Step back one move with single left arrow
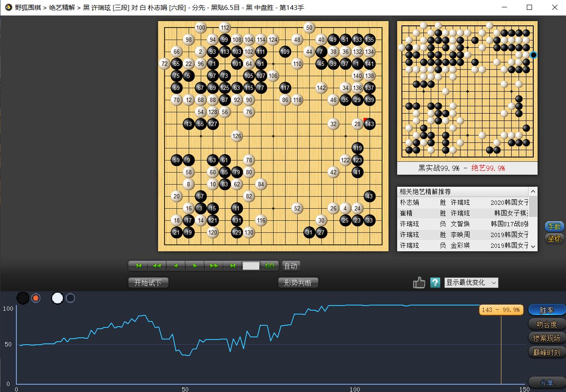The width and height of the screenshot is (566, 392). coord(176,266)
